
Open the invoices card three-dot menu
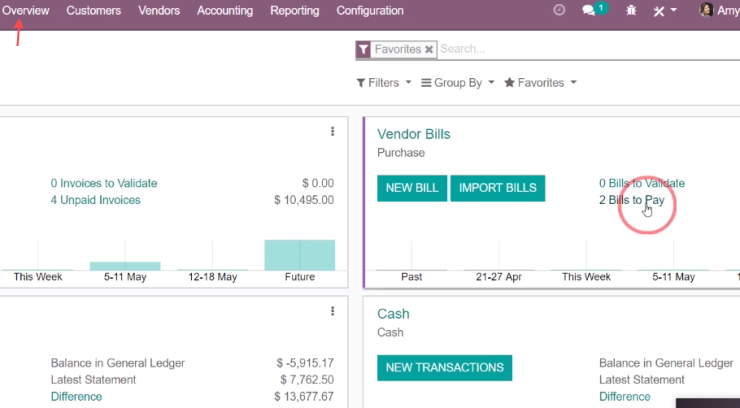(333, 132)
